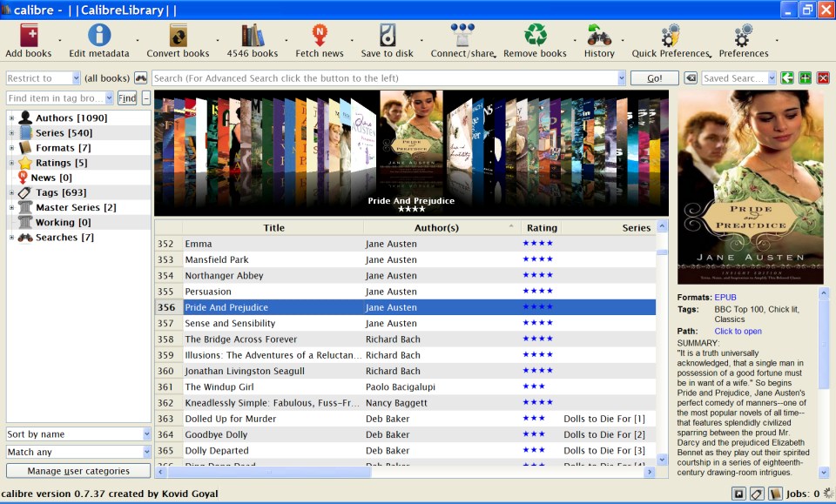The image size is (836, 504).
Task: Click the Click to open path link
Action: point(738,331)
